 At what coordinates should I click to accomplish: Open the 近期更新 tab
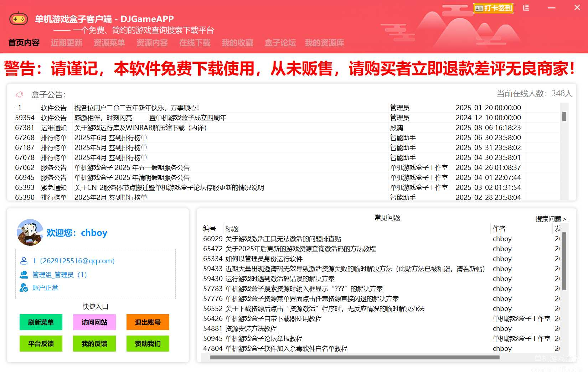[67, 43]
